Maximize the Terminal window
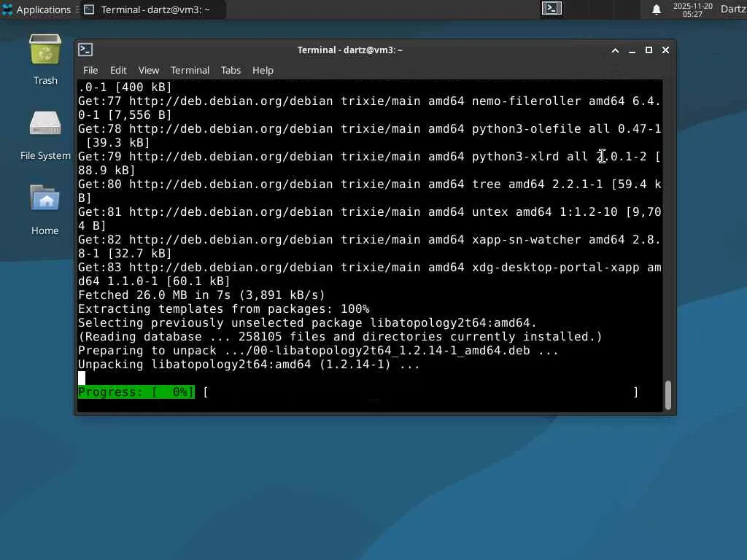 (649, 50)
